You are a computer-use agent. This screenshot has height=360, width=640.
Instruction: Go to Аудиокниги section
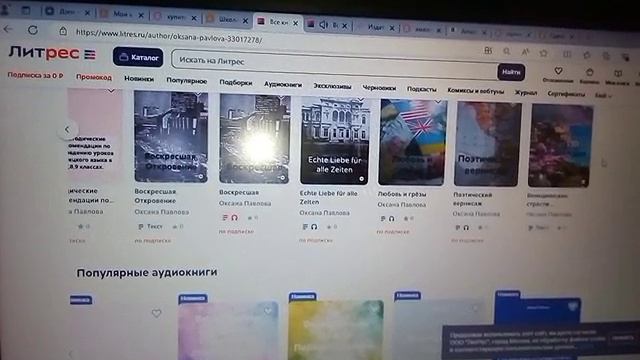[282, 84]
